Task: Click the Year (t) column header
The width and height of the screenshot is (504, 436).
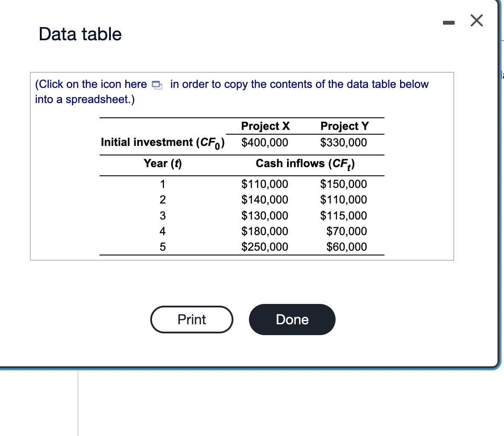Action: pyautogui.click(x=162, y=163)
